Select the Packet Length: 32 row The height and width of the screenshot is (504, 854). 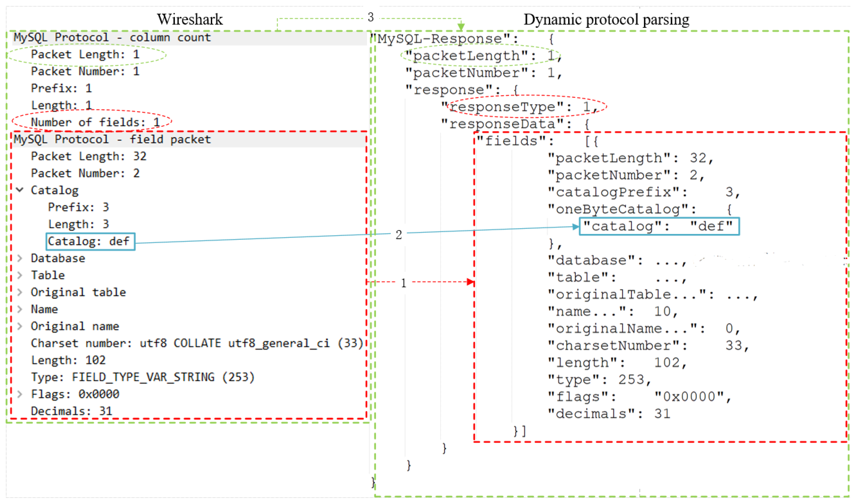88,156
